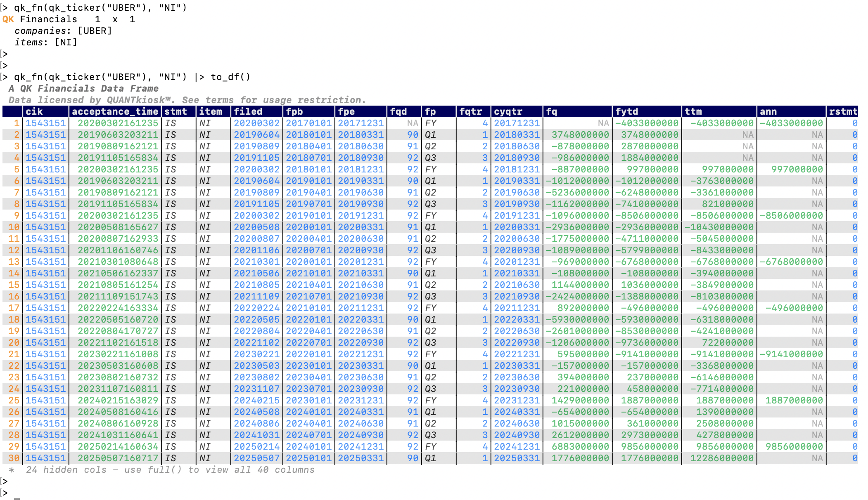Click fq value 3748000000 in row 2

(x=580, y=134)
